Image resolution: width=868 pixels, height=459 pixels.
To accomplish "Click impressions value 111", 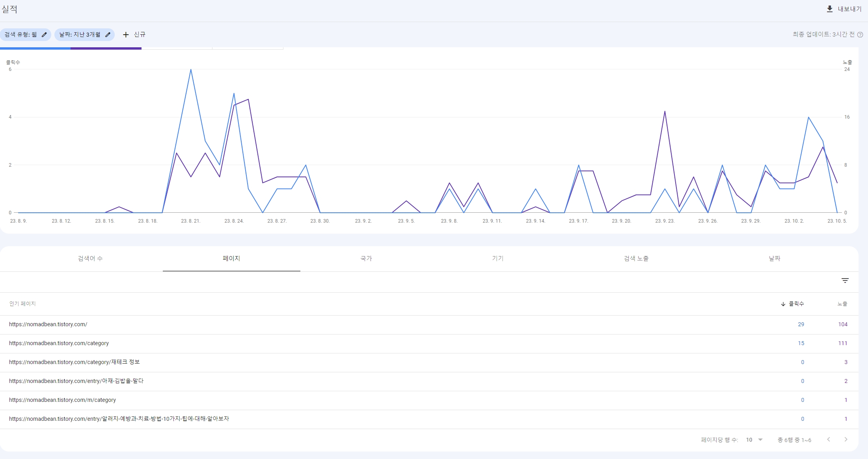I will coord(843,344).
